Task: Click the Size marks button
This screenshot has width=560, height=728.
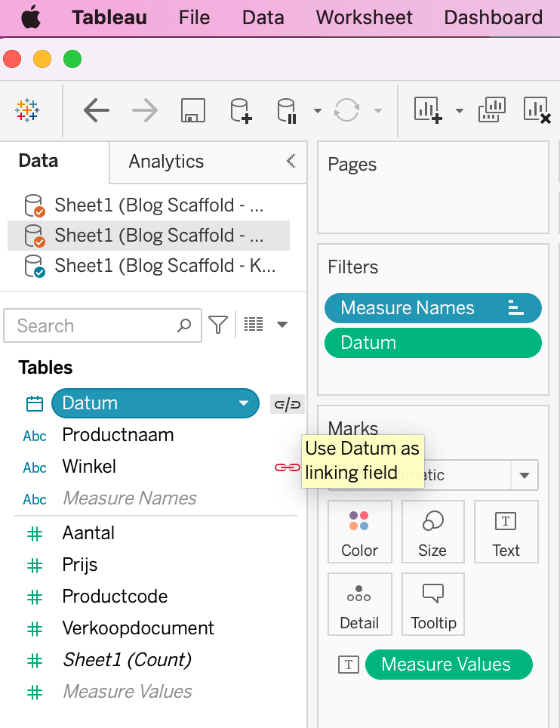Action: (x=432, y=532)
